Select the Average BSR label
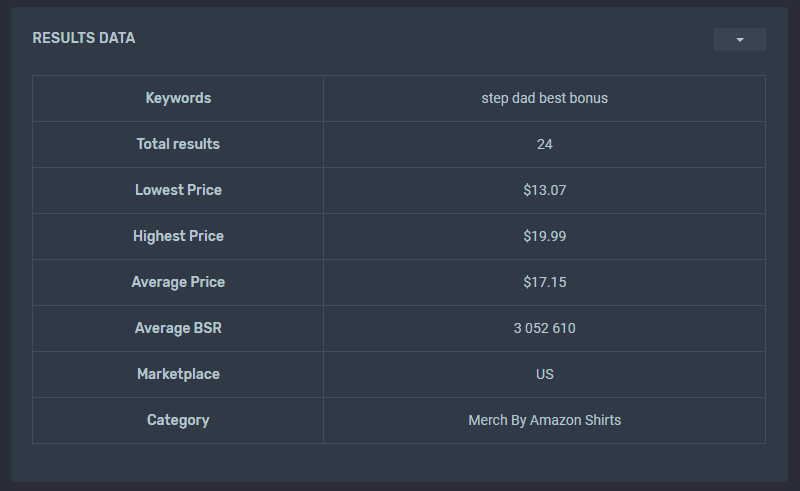Screen dimensions: 800x491 click(x=178, y=328)
